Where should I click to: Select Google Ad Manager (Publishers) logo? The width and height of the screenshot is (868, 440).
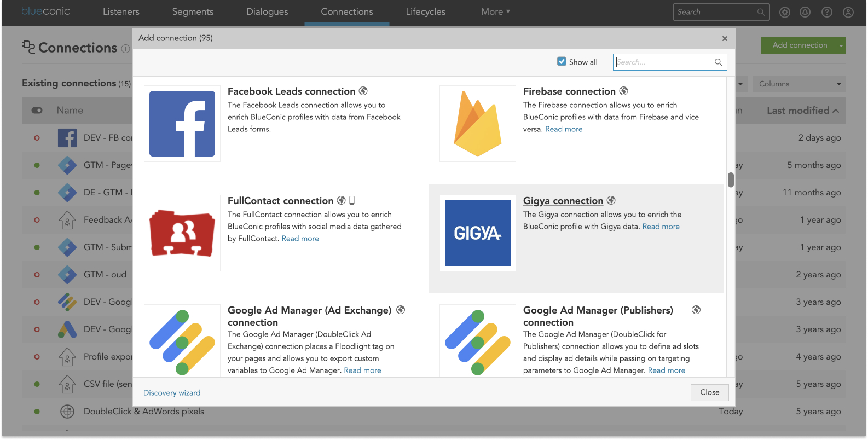click(478, 341)
